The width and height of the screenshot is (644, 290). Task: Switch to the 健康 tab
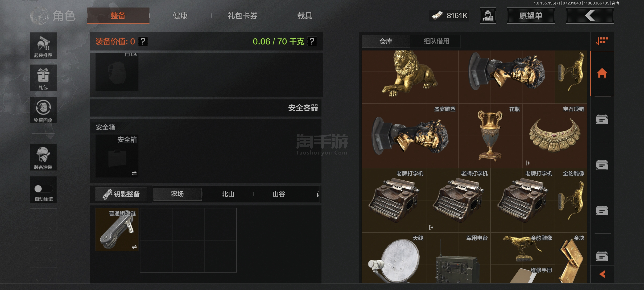click(x=180, y=16)
